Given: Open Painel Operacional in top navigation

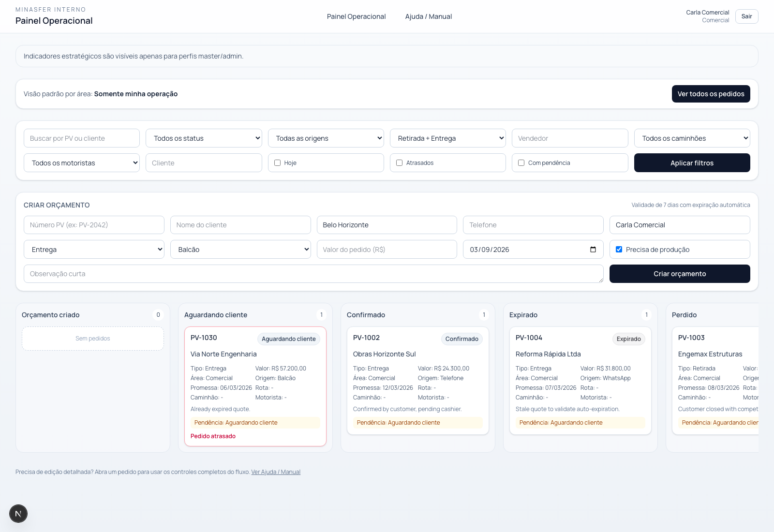Looking at the screenshot, I should [356, 16].
